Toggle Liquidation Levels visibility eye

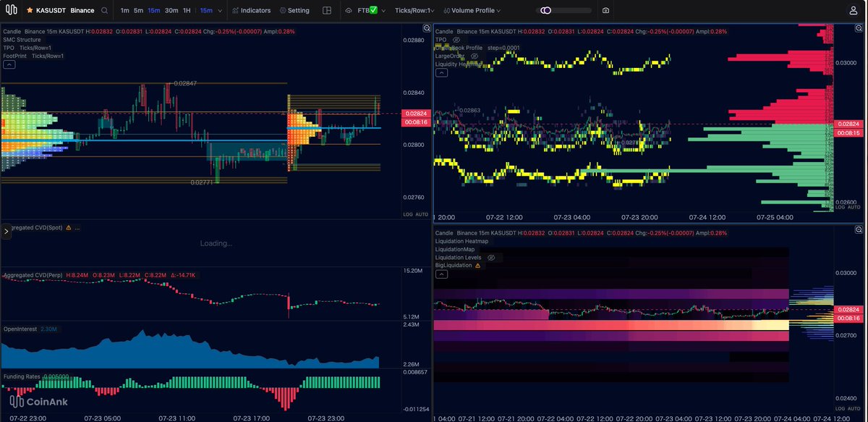tap(491, 257)
